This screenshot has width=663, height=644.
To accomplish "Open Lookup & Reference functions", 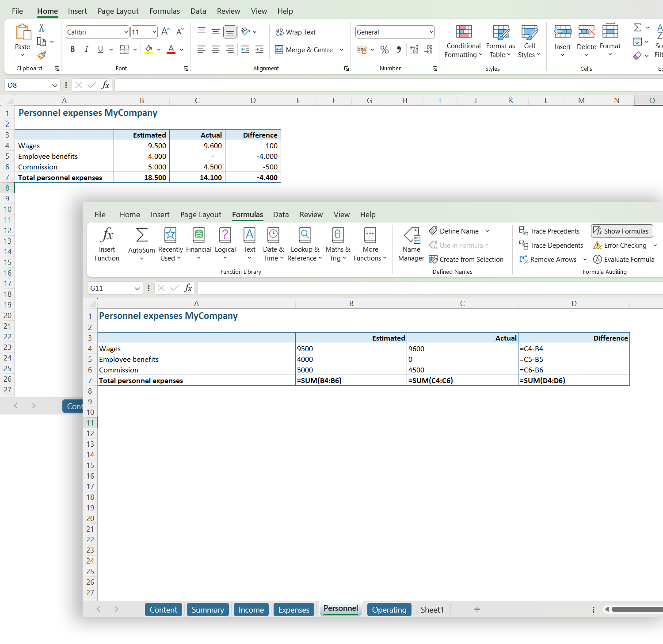I will (305, 245).
